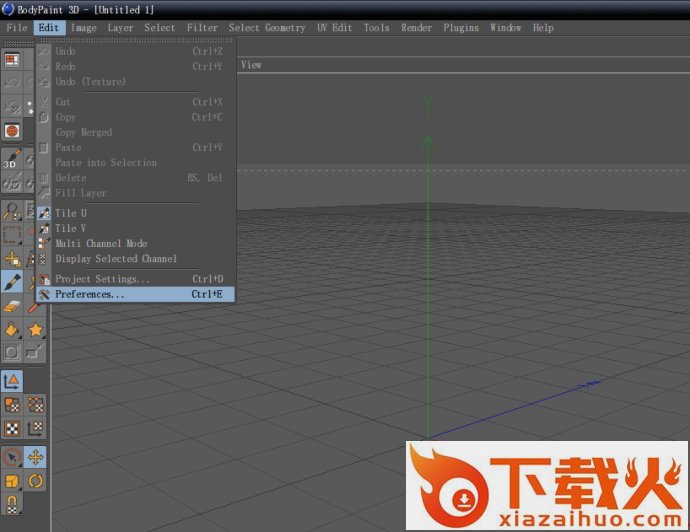Select the fill bucket tool

12,330
